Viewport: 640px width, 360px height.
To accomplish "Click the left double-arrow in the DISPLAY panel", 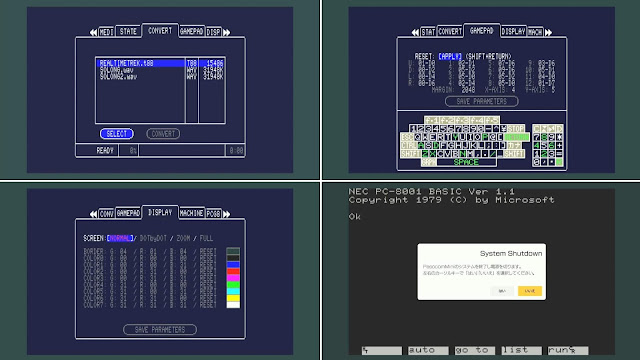I will 93,214.
